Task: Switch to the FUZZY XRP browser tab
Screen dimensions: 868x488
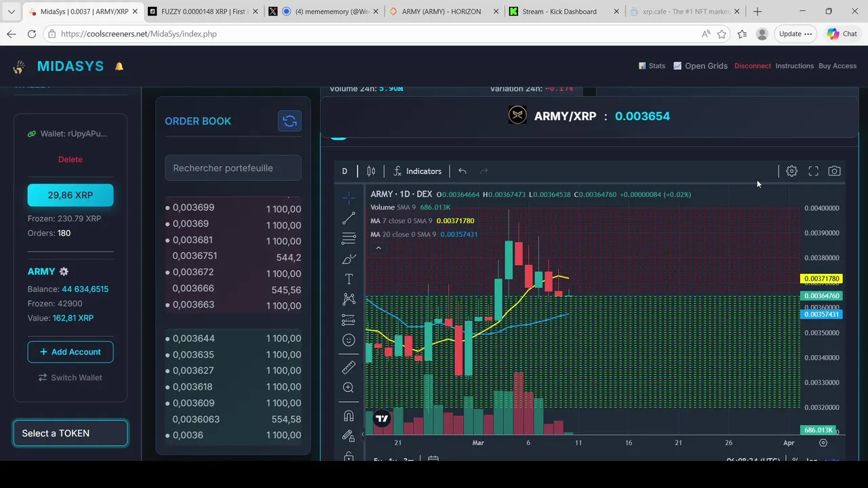Action: click(x=203, y=12)
